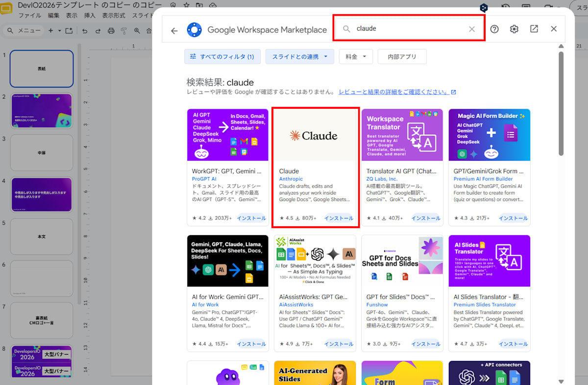The height and width of the screenshot is (385, 588).
Task: Close the Marketplace dialog
Action: click(x=554, y=29)
